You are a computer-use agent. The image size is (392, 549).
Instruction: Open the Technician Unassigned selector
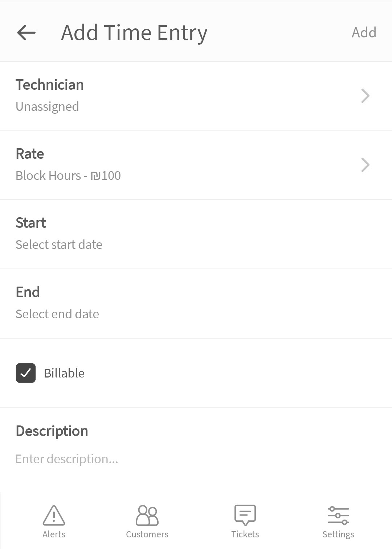coord(196,96)
